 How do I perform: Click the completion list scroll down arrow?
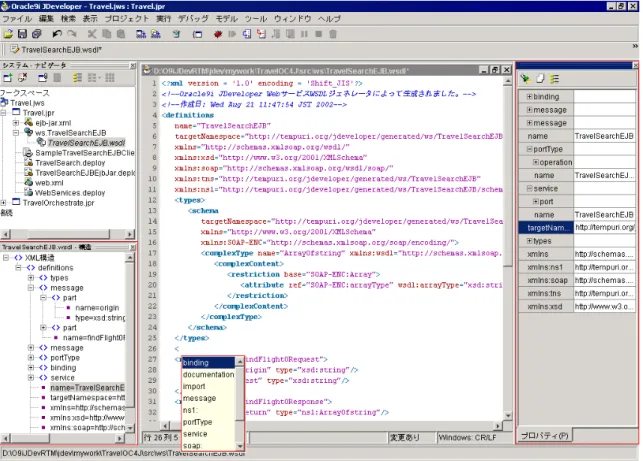[240, 446]
